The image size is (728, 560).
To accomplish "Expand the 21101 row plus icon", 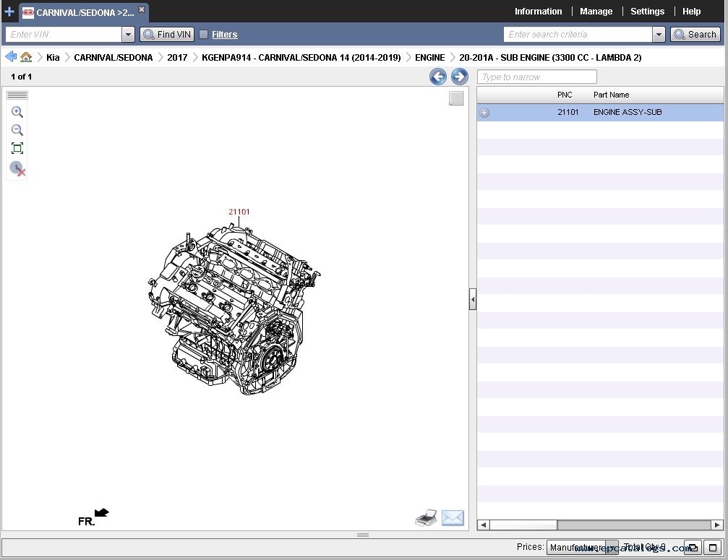I will coord(484,113).
